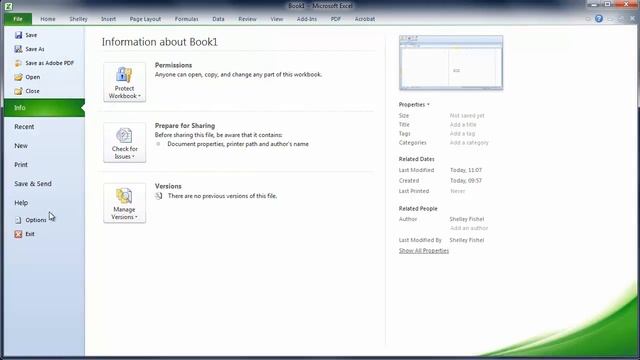
Task: Click the Open folder icon
Action: tap(18, 77)
